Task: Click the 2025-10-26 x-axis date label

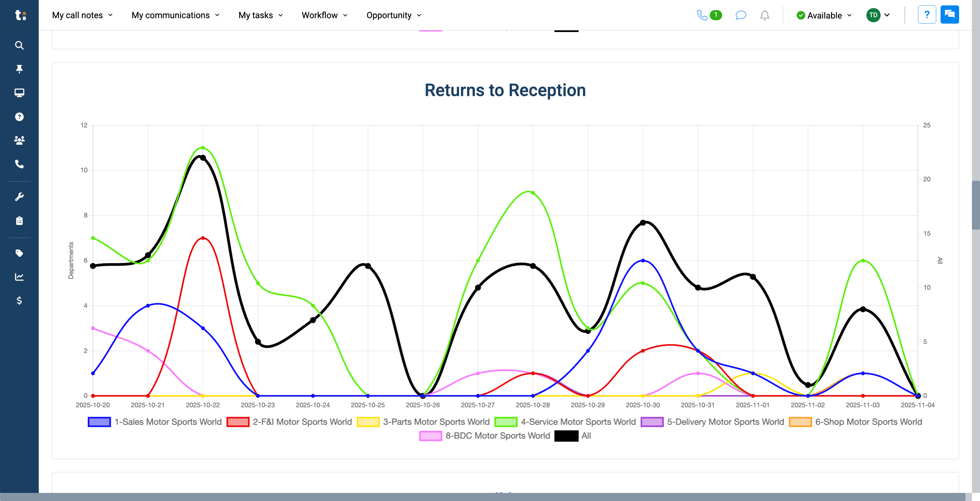Action: coord(423,405)
